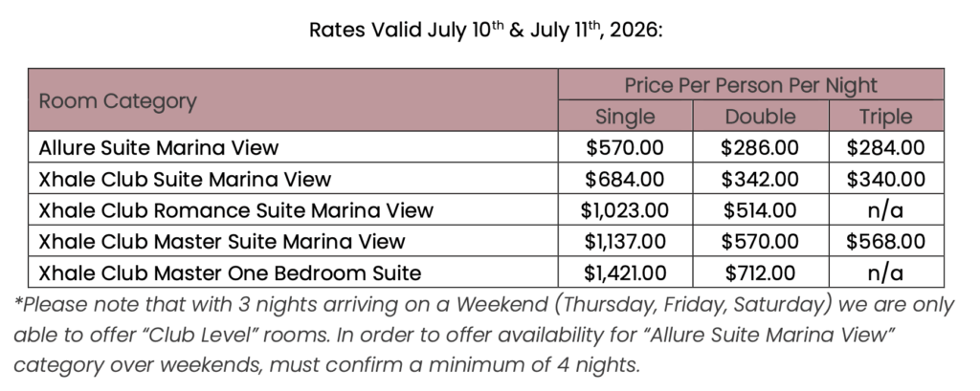Click the $712.00 double price cell
Screen dimensions: 980x391
[x=760, y=273]
